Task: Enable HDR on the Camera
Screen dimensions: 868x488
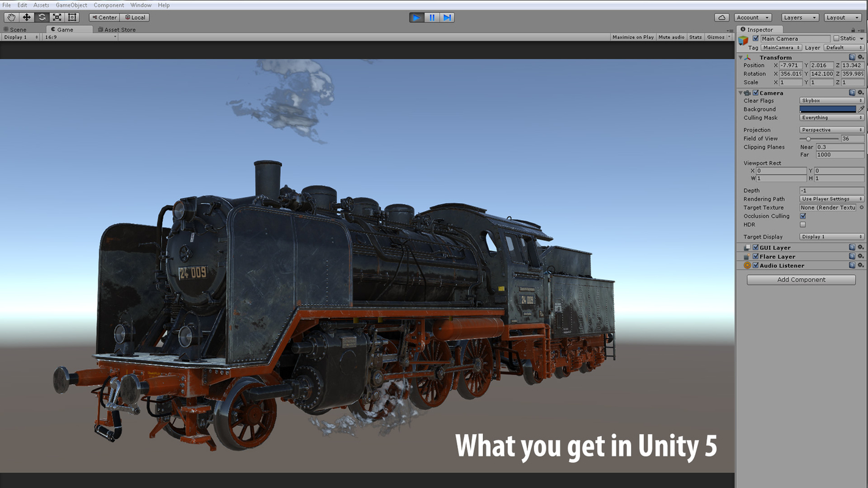Action: [x=803, y=224]
